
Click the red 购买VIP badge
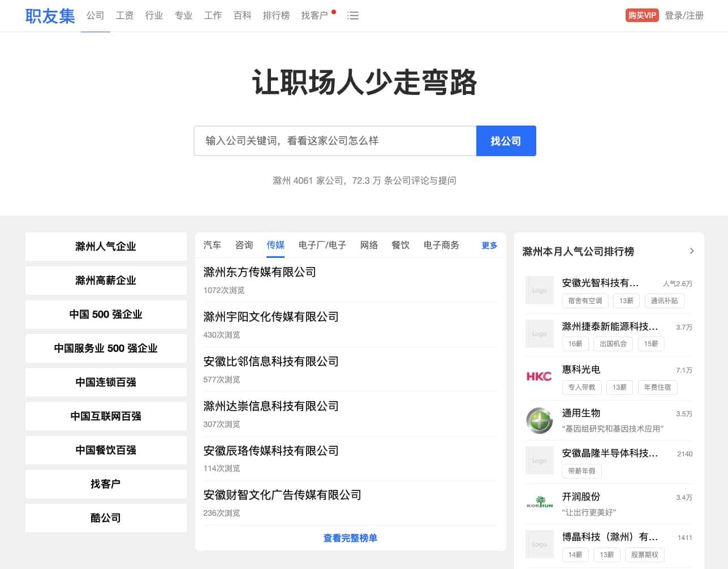tap(641, 16)
